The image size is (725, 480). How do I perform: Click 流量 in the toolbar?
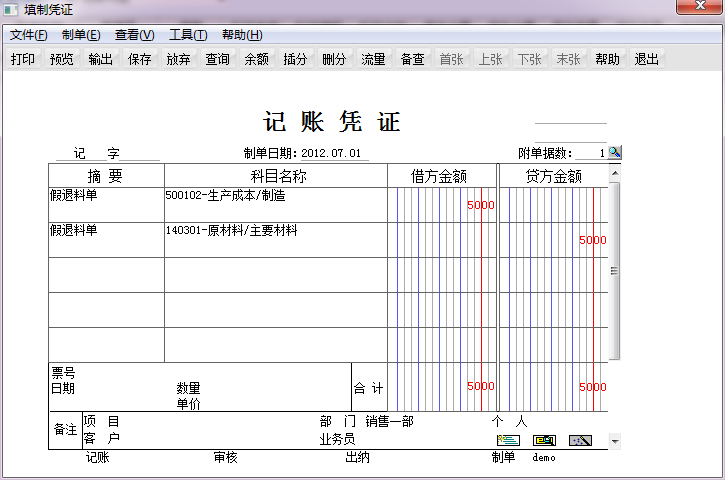(373, 59)
